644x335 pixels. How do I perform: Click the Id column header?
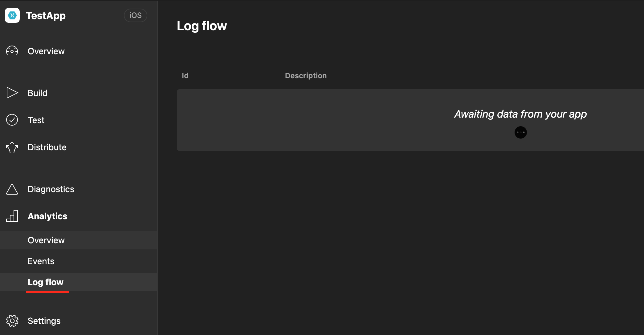185,75
